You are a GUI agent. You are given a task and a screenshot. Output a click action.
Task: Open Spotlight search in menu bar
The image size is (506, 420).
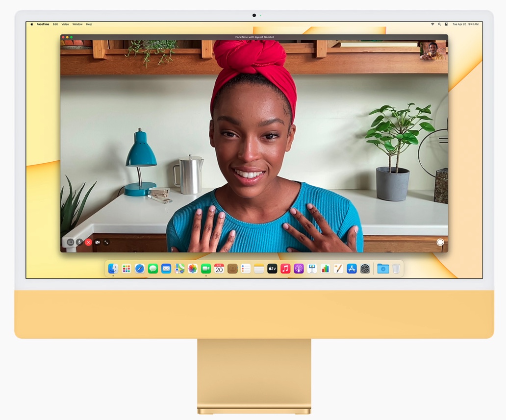click(439, 24)
